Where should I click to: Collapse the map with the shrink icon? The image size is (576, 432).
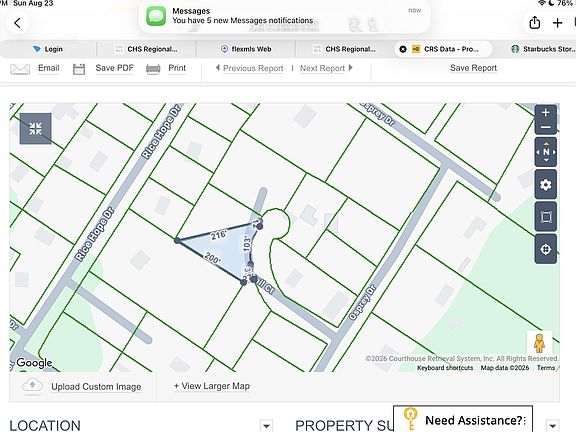[x=35, y=129]
